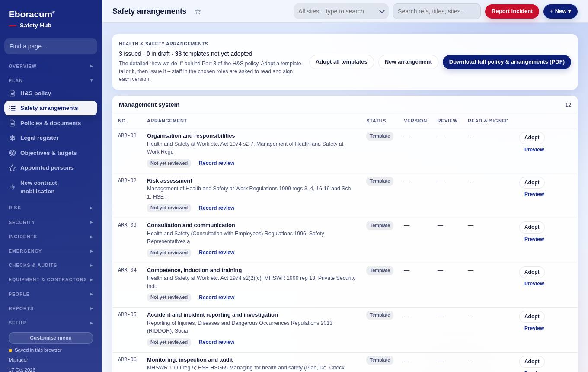Adopt the ARR-01 Organisation and responsibilities template
Viewport: 588px width, 372px height.
click(532, 138)
